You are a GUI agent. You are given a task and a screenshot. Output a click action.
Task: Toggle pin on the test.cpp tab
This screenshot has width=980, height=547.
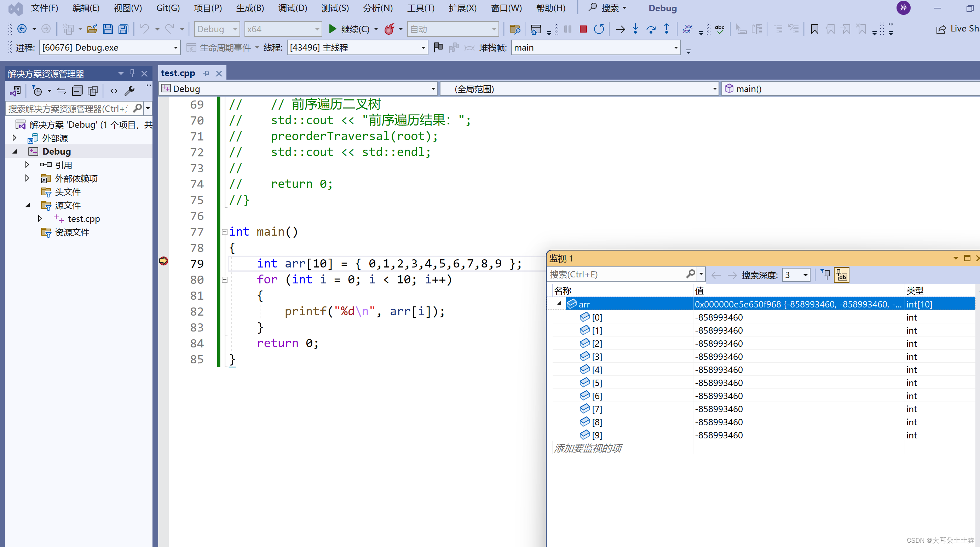tap(206, 73)
